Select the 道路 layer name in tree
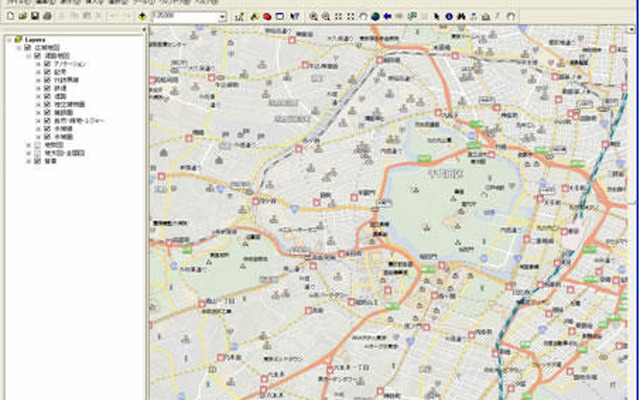The width and height of the screenshot is (640, 400). coord(60,96)
